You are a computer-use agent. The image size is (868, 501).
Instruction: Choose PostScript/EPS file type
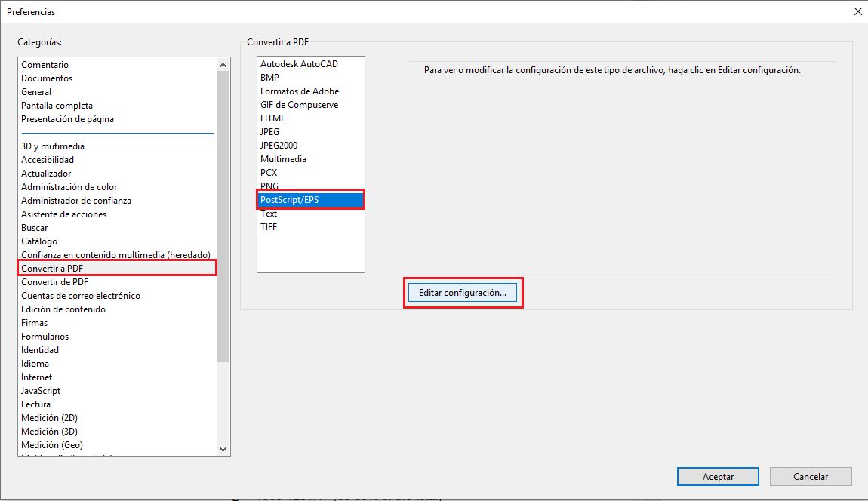[x=310, y=199]
